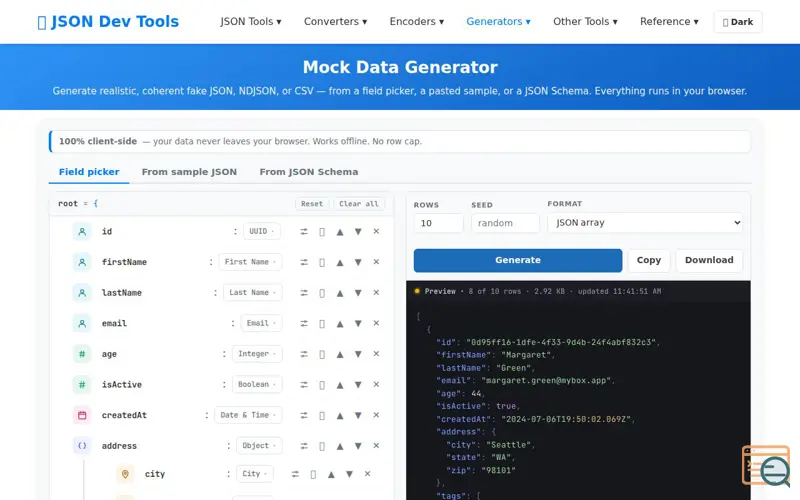Toggle Dark theme mode
800x500 pixels.
point(738,22)
